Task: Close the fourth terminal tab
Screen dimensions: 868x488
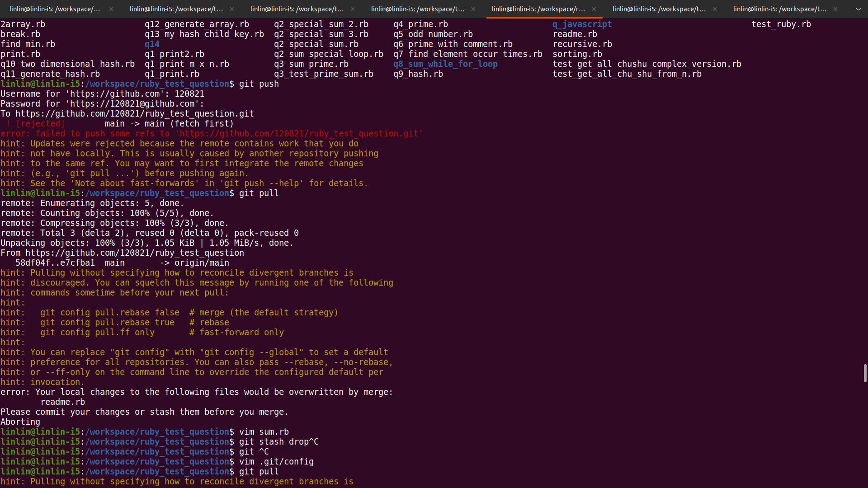Action: click(x=473, y=9)
